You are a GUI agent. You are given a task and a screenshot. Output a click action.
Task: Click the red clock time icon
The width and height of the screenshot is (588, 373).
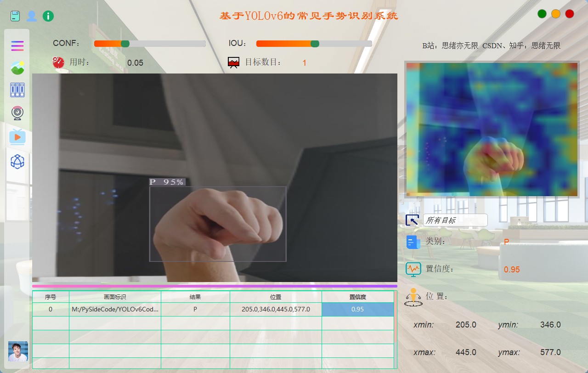58,62
